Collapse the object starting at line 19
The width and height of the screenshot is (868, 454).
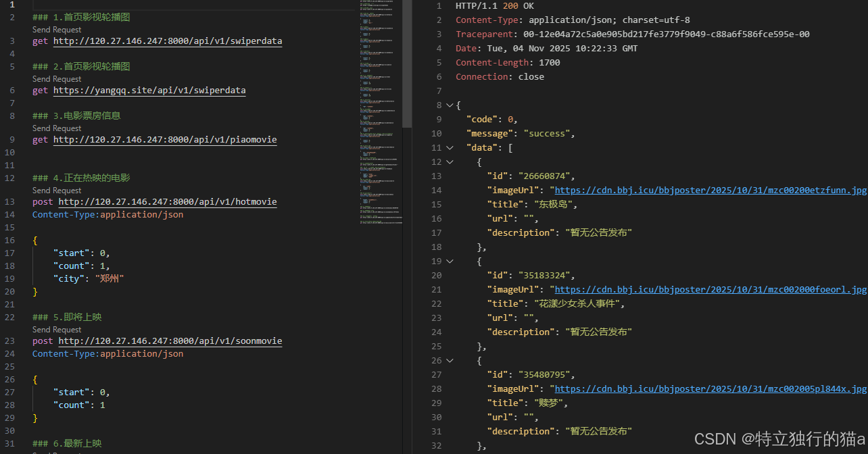click(450, 261)
